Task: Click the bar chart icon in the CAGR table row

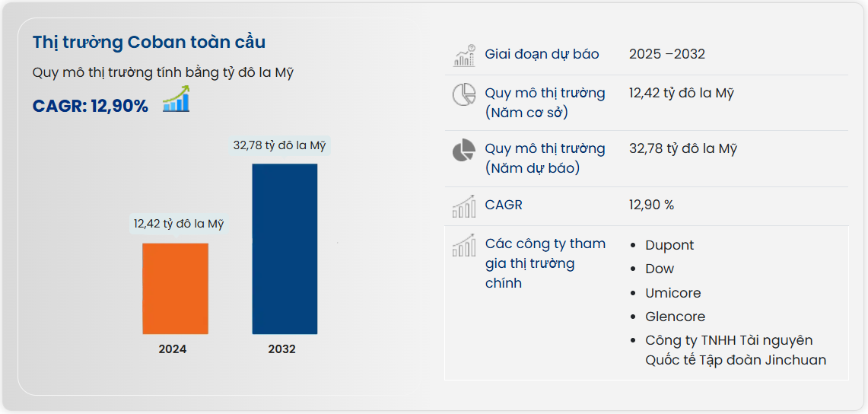Action: (x=464, y=205)
